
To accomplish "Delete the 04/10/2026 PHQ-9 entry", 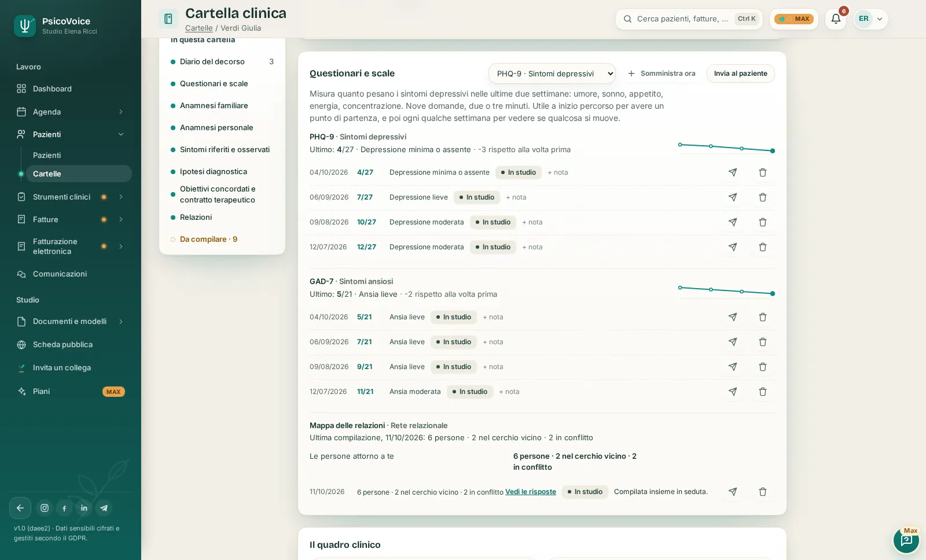I will (763, 172).
